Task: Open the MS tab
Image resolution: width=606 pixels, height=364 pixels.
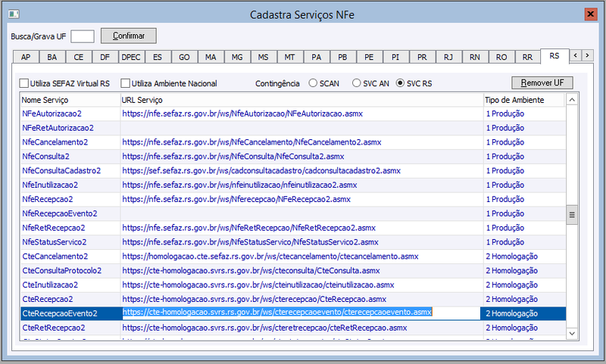Action: pyautogui.click(x=263, y=57)
